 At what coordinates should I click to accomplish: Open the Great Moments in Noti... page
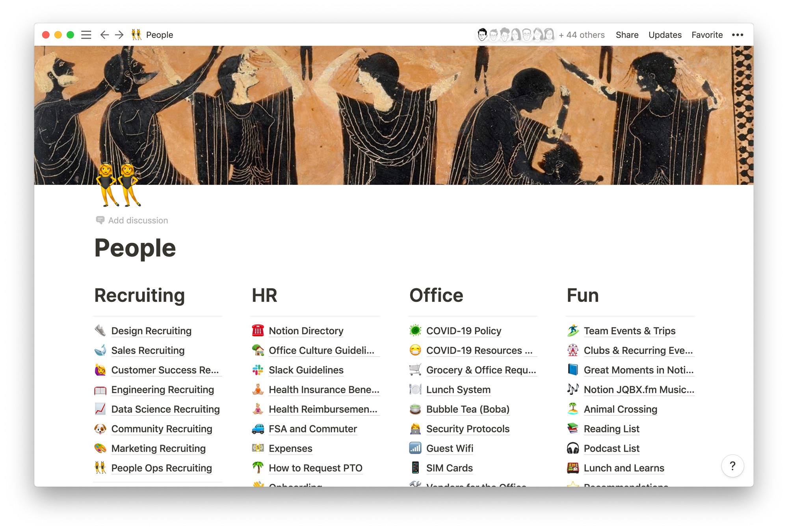pos(639,370)
